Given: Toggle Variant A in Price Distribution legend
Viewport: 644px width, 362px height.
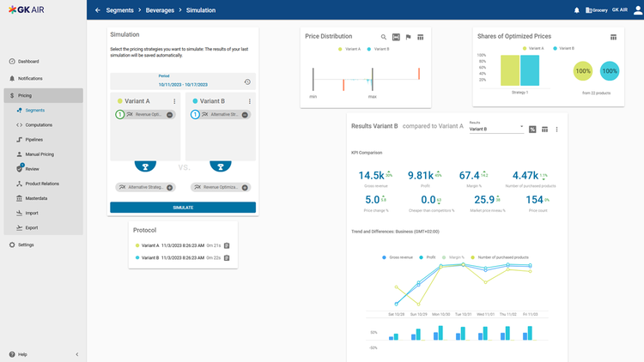Looking at the screenshot, I should tap(349, 49).
